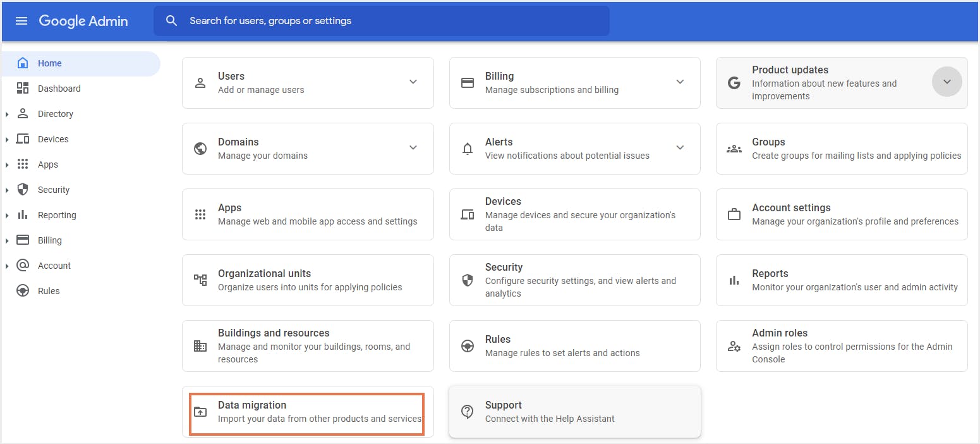
Task: Expand the Security sidebar tree arrow
Action: (7, 190)
